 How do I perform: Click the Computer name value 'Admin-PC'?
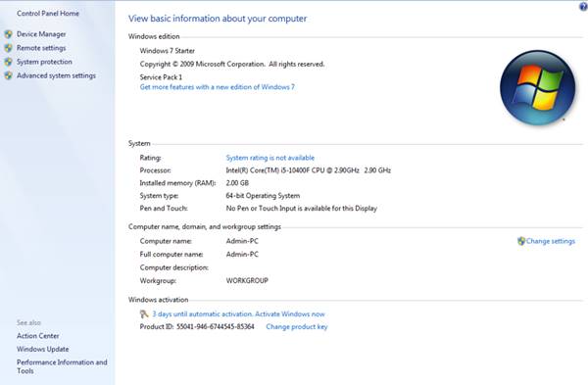click(242, 241)
